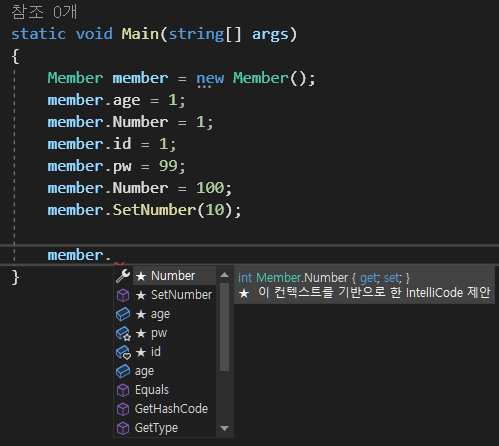
Task: Click the Member type in declaration
Action: pos(75,78)
